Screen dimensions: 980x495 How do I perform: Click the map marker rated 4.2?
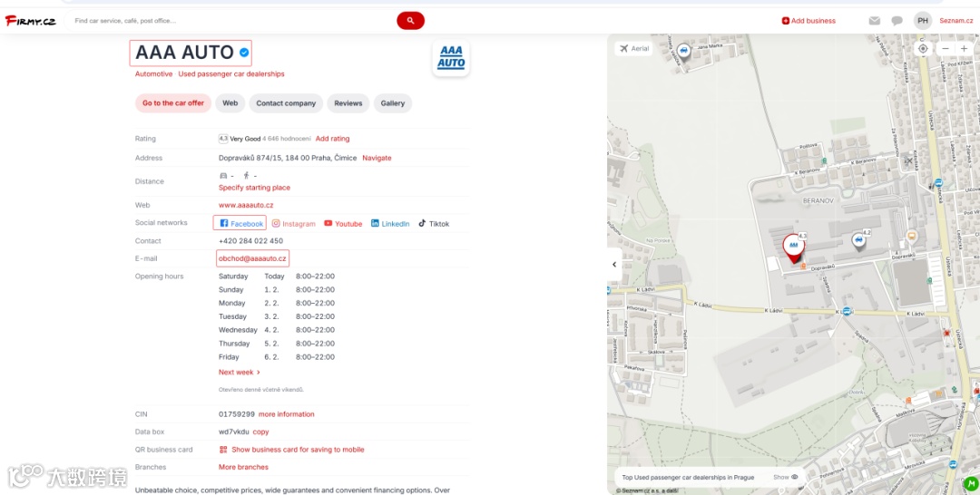[x=859, y=239]
